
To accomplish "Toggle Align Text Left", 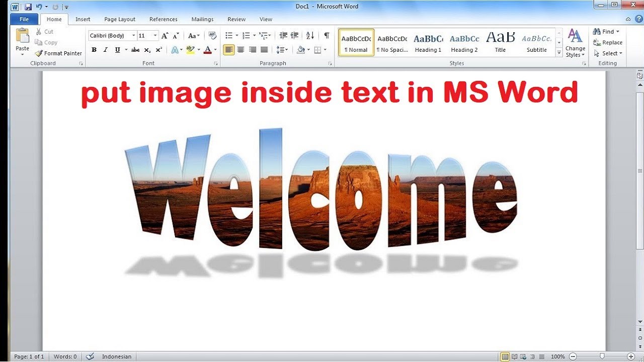I will [x=229, y=50].
